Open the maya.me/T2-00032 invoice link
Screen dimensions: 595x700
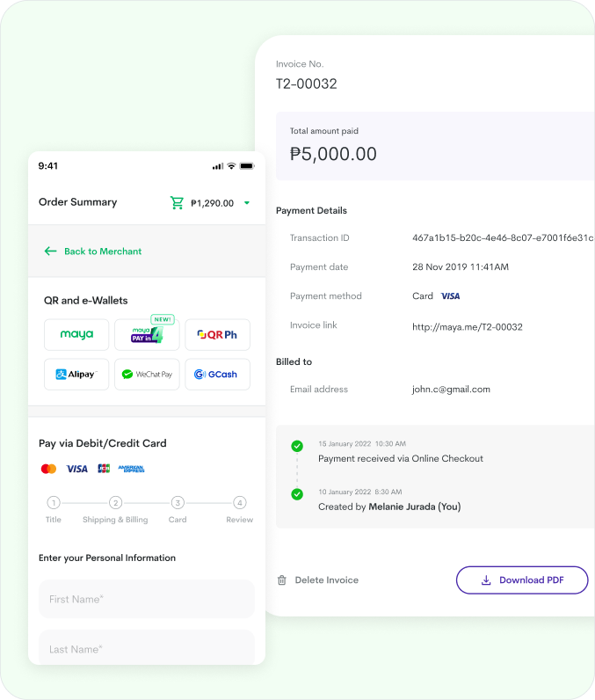tap(467, 327)
